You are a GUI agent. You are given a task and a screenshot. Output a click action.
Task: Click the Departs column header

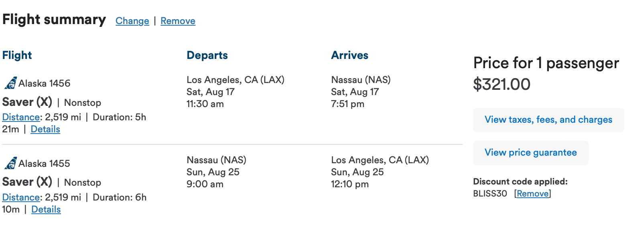click(x=207, y=55)
